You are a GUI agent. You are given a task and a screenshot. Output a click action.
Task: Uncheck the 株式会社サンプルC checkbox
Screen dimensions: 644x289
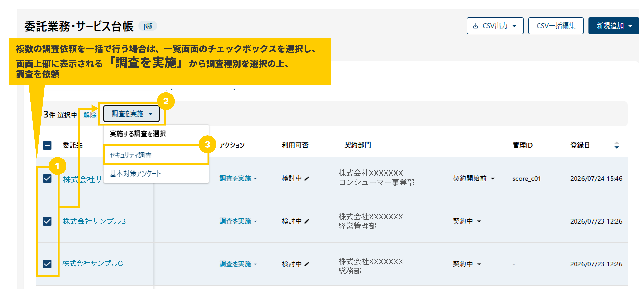click(x=47, y=264)
